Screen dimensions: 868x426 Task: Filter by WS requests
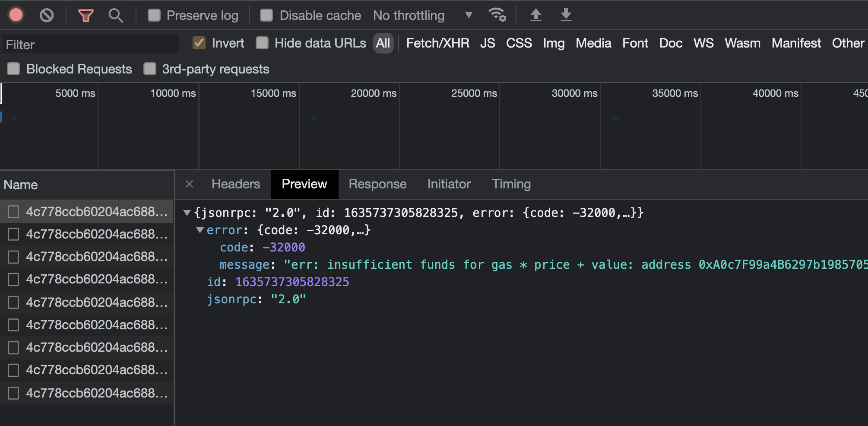coord(703,43)
